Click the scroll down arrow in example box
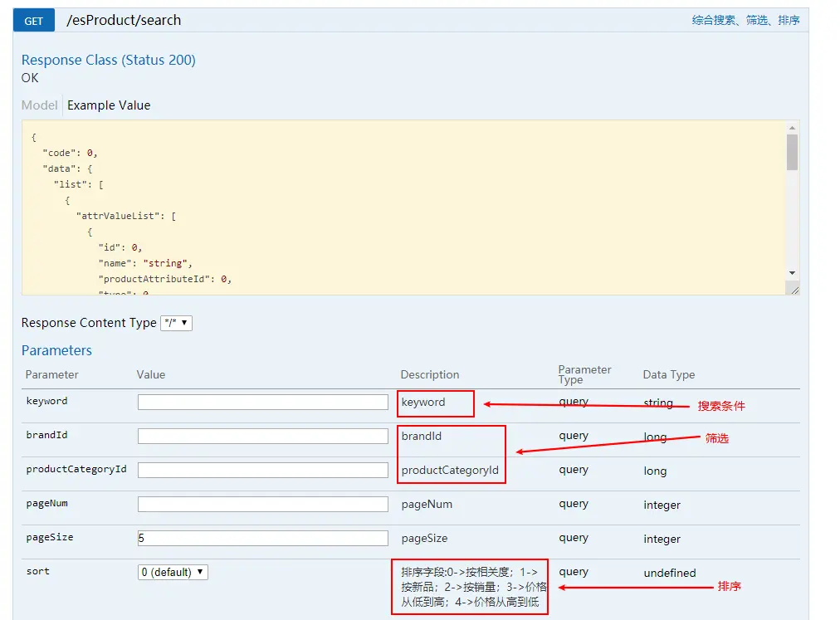The height and width of the screenshot is (620, 840). [x=792, y=273]
